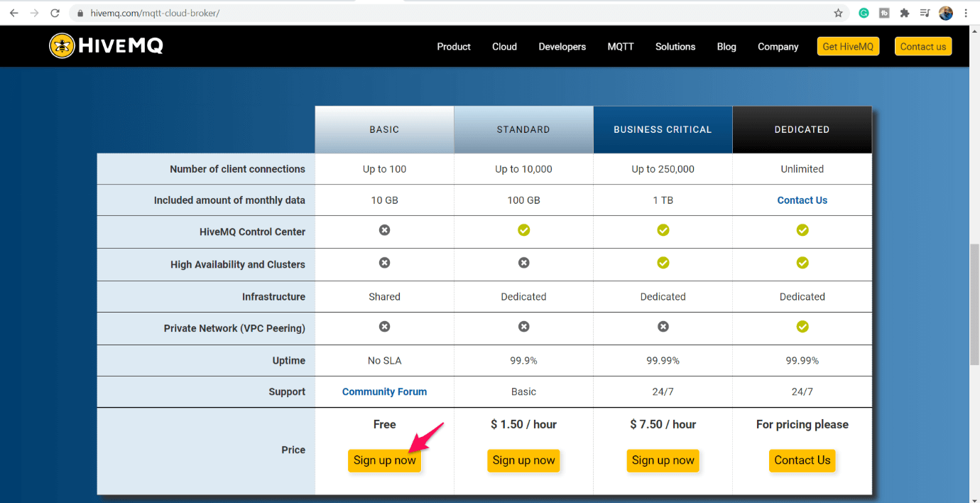Click 'For pricing please' text
Screen dimensions: 980x503
[x=802, y=424]
